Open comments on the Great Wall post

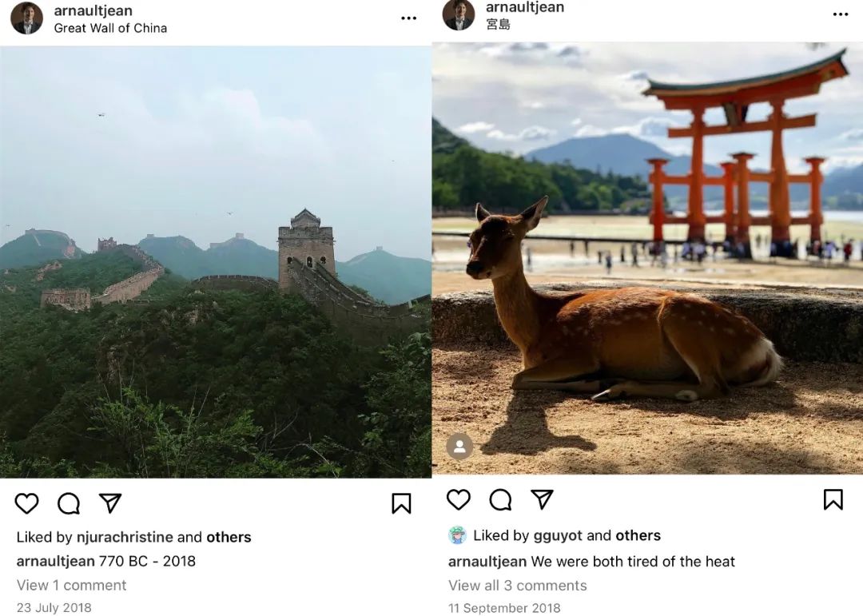[68, 503]
